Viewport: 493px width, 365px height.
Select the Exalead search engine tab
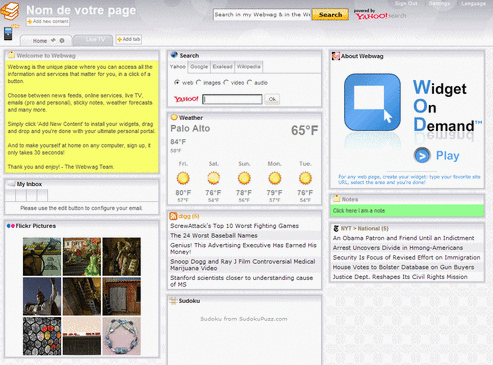[x=222, y=67]
